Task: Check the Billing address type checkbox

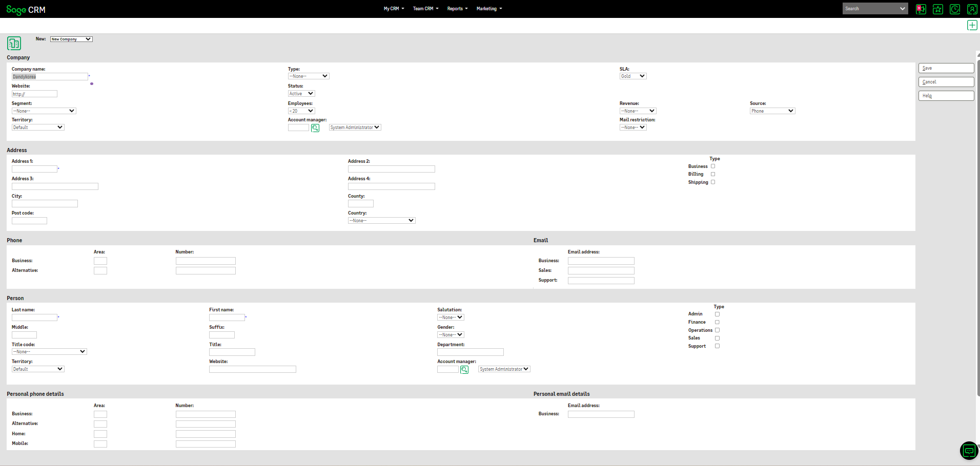Action: [x=713, y=174]
